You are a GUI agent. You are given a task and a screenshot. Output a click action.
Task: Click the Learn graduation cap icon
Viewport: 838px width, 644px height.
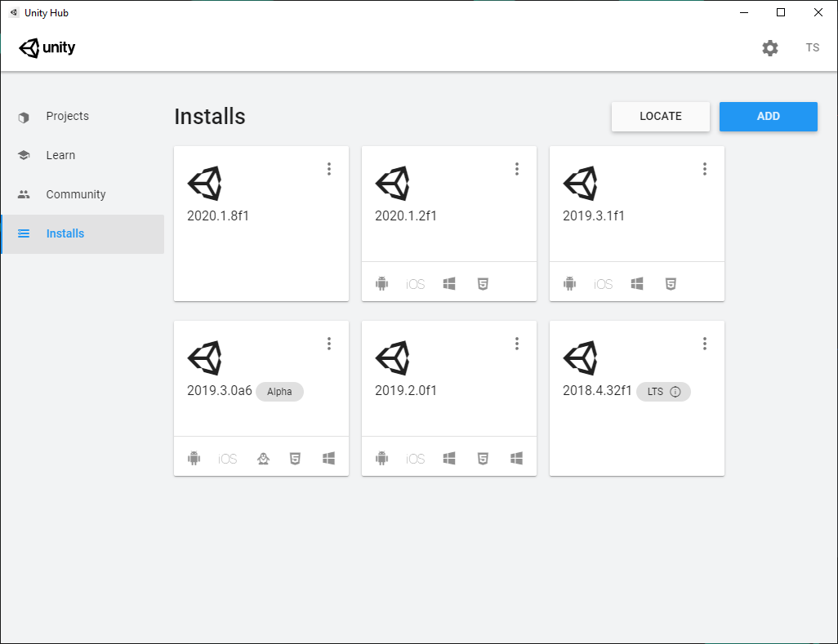[24, 155]
